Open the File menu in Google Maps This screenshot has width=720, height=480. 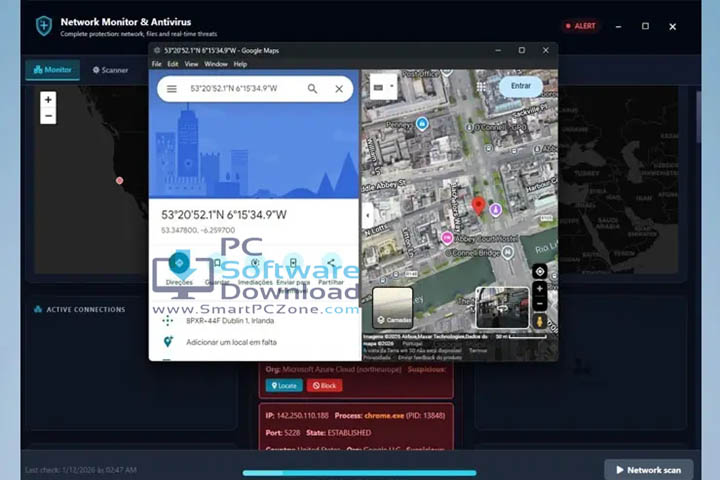coord(157,64)
